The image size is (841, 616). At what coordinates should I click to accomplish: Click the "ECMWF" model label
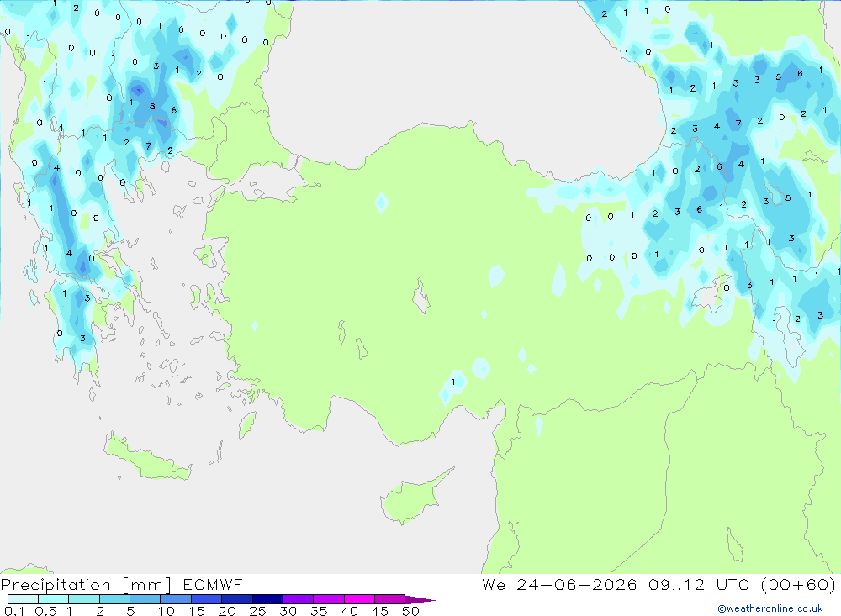tap(213, 584)
